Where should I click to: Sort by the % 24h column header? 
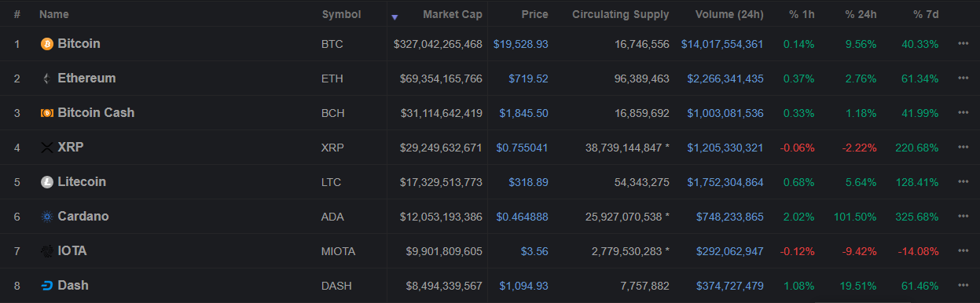861,14
